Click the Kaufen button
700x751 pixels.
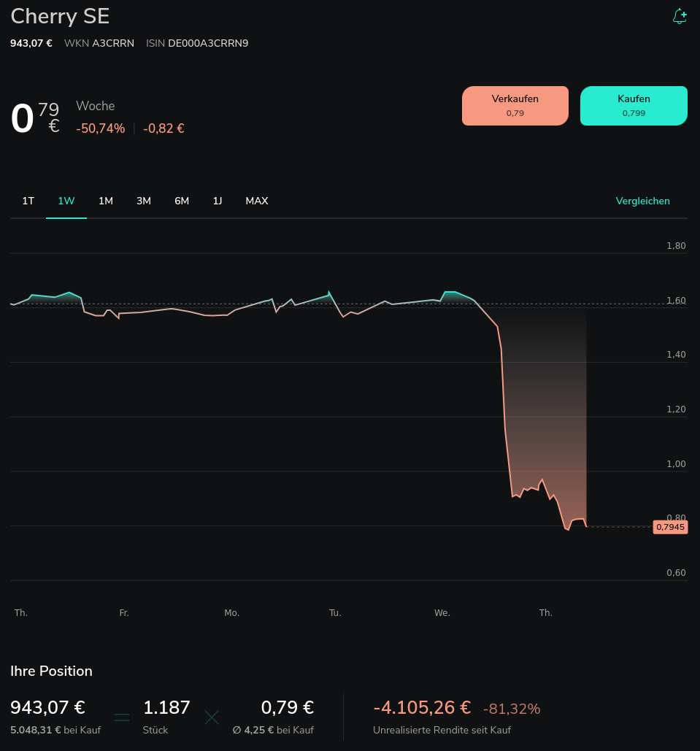tap(634, 106)
